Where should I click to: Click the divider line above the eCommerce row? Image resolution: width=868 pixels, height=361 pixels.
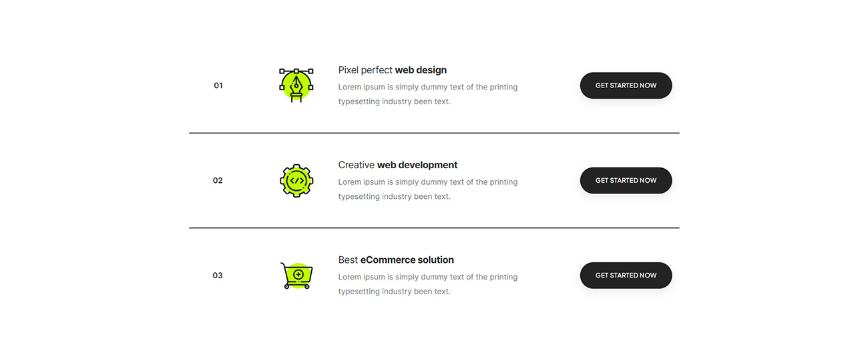(x=434, y=228)
